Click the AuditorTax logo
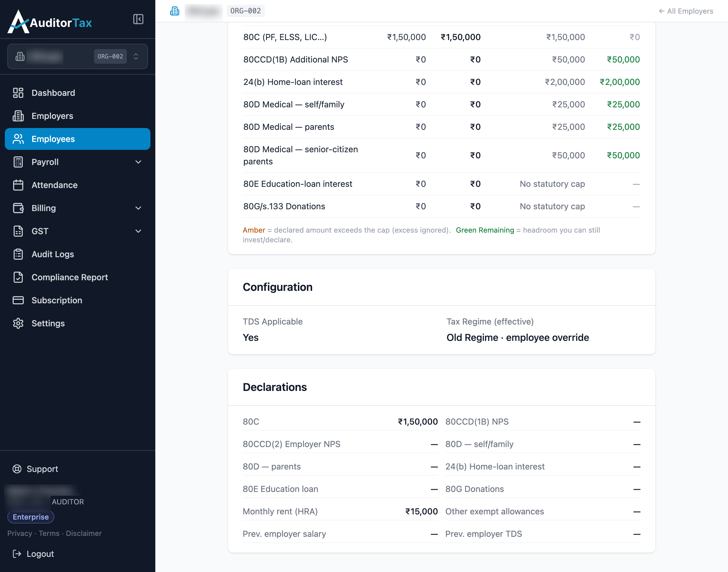Image resolution: width=728 pixels, height=572 pixels. 50,22
